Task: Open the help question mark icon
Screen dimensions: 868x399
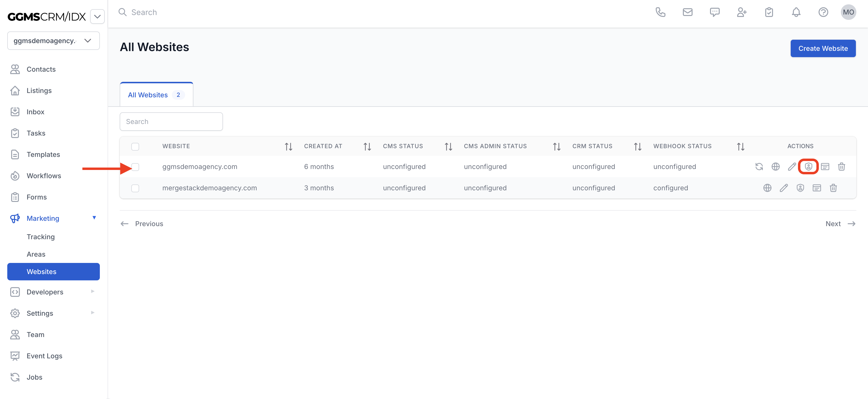Action: point(823,12)
